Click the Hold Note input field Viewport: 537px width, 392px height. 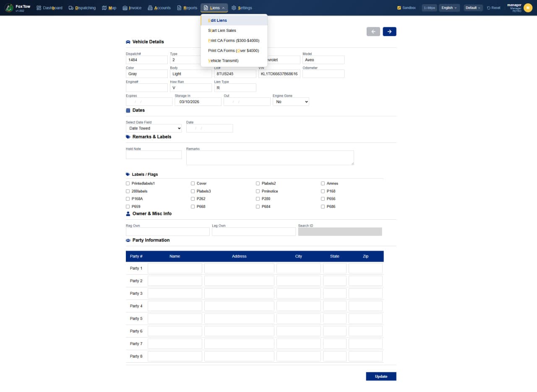pos(154,154)
